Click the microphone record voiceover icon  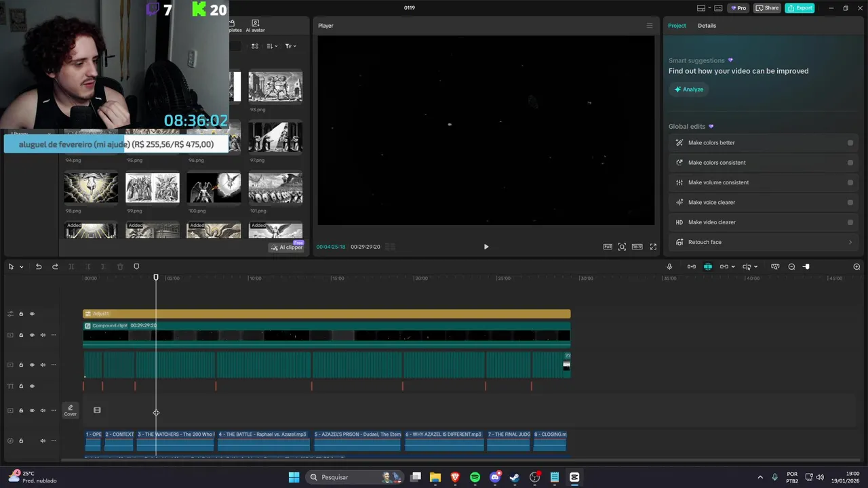[x=669, y=266]
